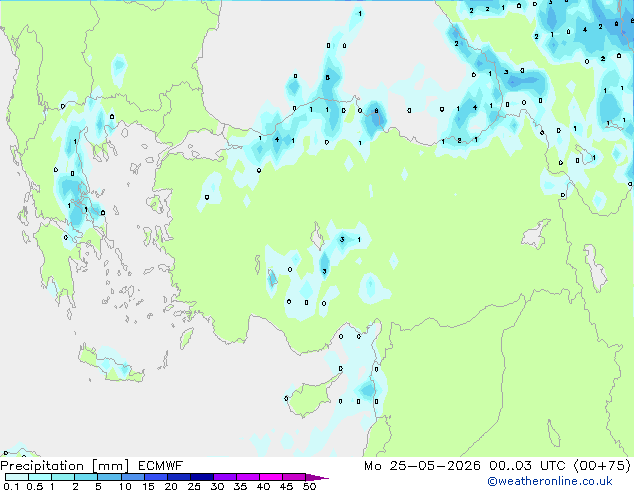Click the legend value '0.1'

(x=11, y=486)
